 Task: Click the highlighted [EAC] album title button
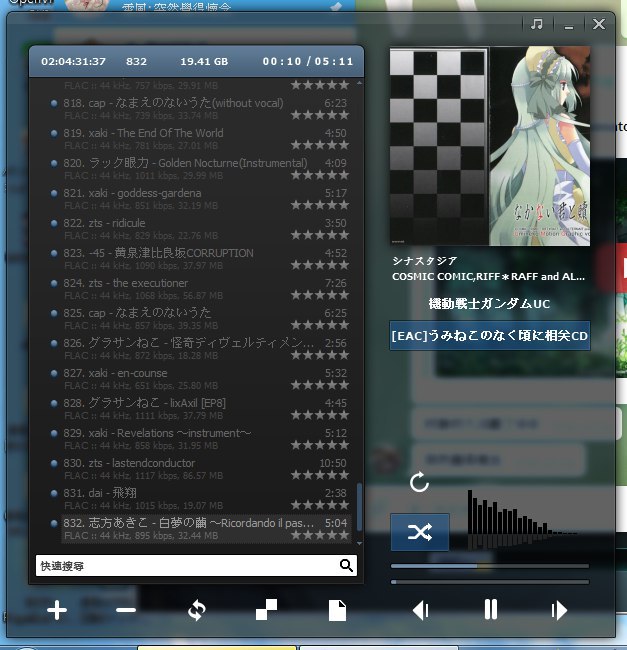click(489, 335)
